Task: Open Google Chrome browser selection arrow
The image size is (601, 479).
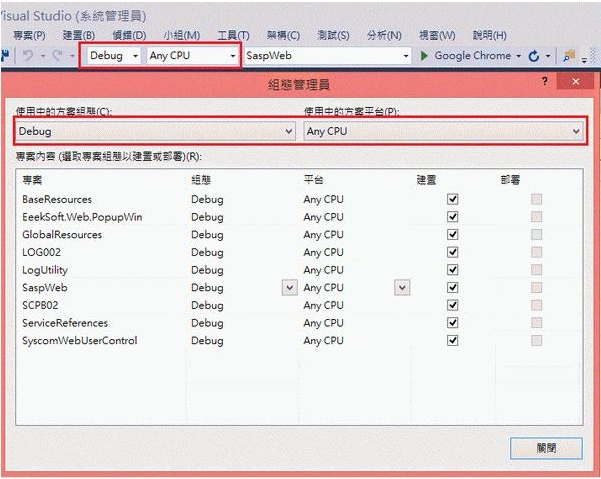Action: (519, 56)
